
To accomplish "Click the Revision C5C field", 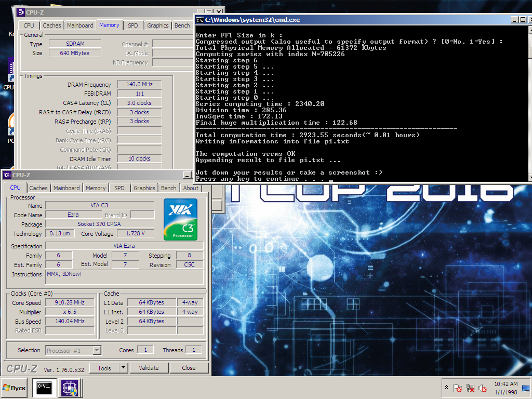I will (x=189, y=264).
